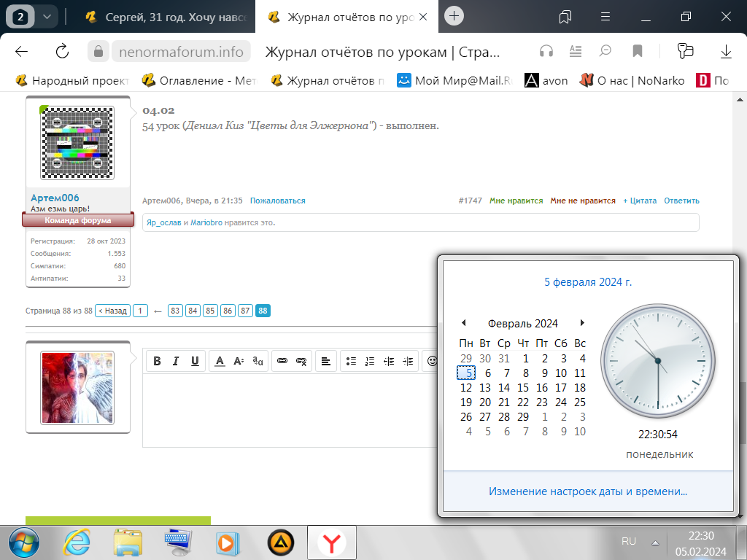The image size is (747, 560).
Task: Click the remove link icon in editor
Action: (301, 361)
